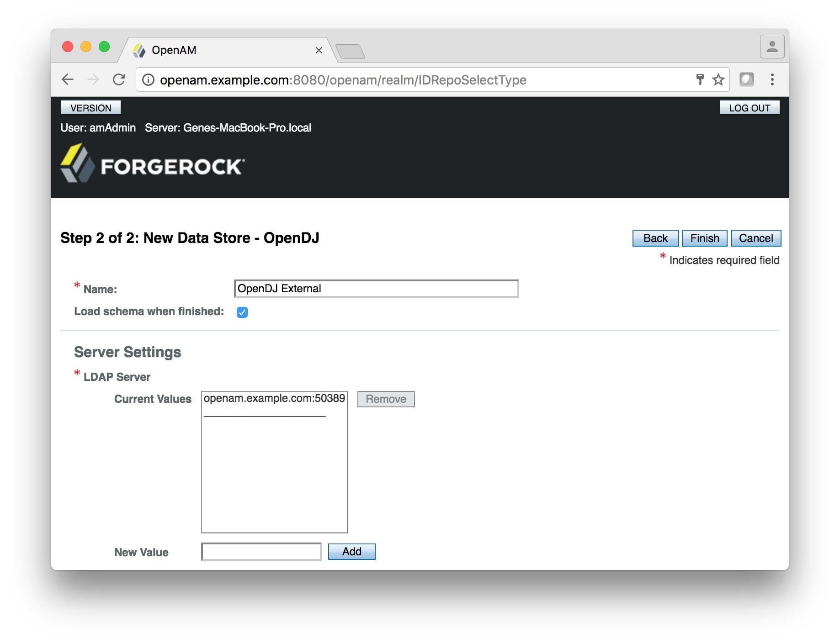Click 'Indicates required field' note
This screenshot has width=840, height=643.
pos(724,260)
